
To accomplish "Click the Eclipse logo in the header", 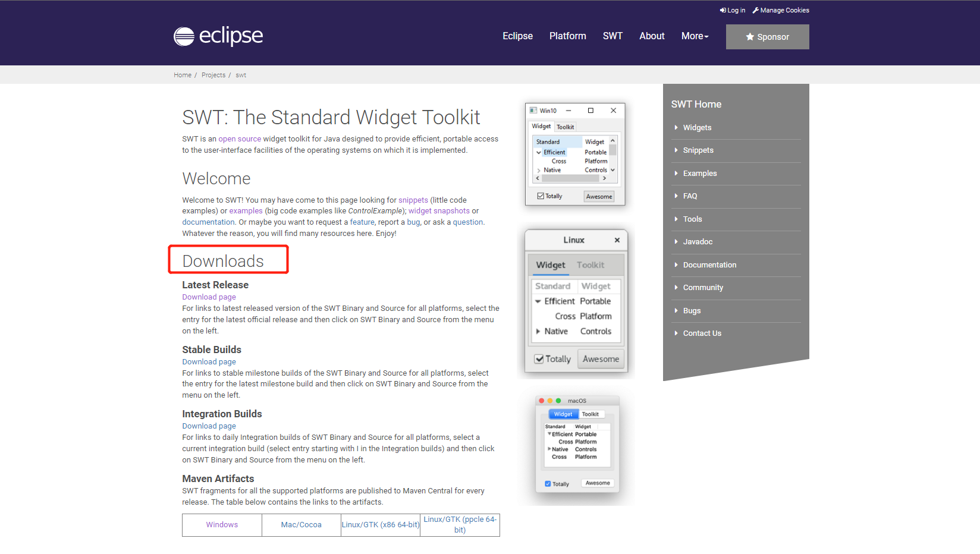I will [x=218, y=36].
